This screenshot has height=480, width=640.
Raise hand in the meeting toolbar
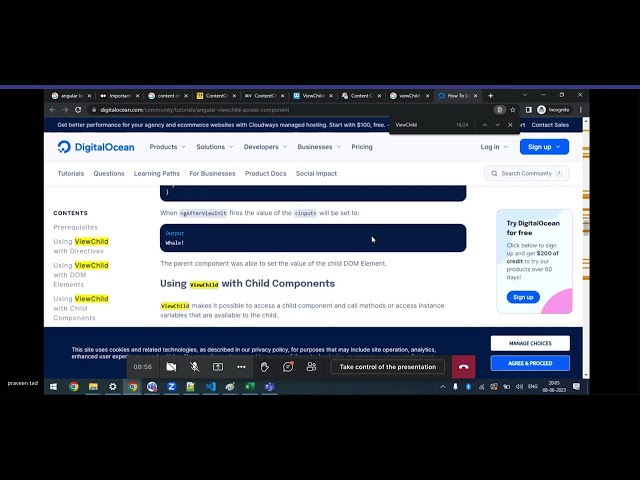click(265, 367)
